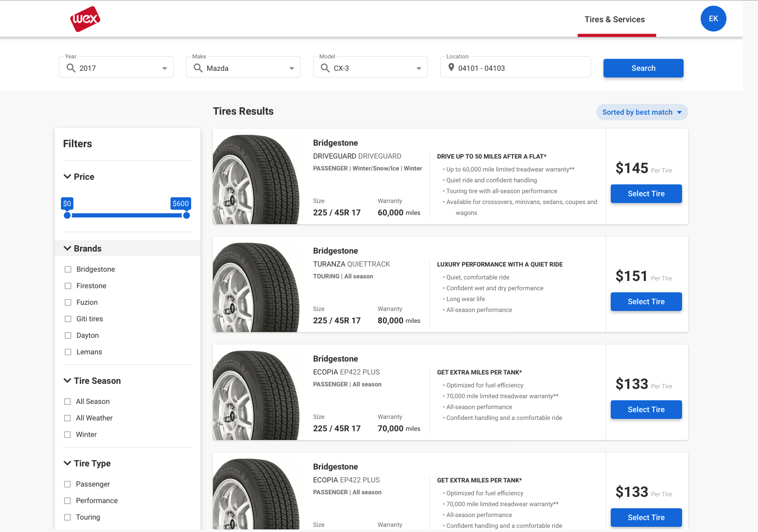Click the WEX logo
758x532 pixels.
tap(85, 19)
